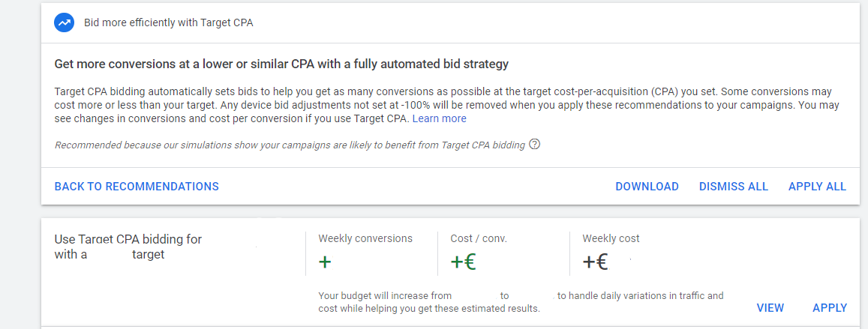Click DISMISS ALL recommendations
Screen dimensions: 868x329
[x=733, y=187]
